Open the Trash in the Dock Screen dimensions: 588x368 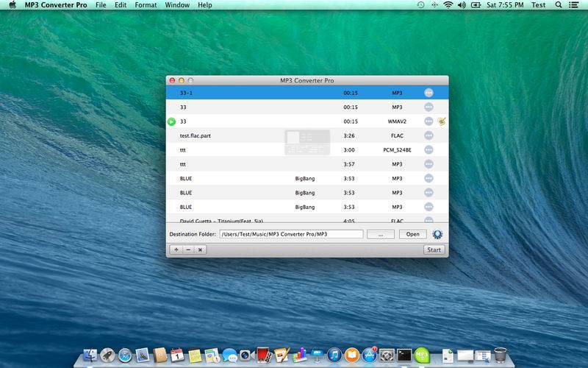(x=500, y=355)
